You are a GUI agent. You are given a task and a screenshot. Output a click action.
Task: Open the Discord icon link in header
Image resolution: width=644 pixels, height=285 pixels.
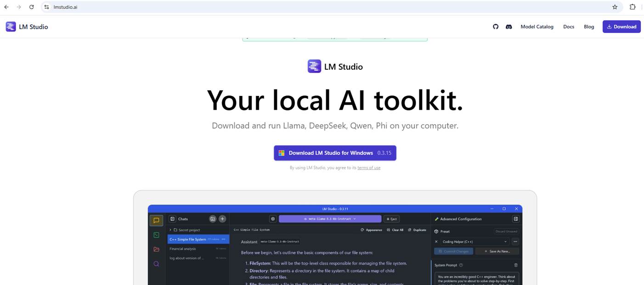point(508,27)
